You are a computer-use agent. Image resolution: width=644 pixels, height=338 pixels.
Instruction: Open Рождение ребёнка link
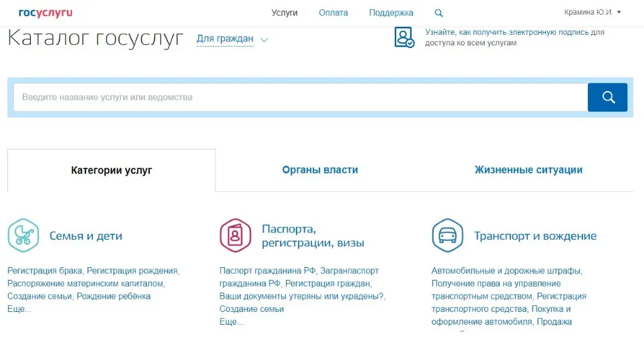[x=114, y=296]
